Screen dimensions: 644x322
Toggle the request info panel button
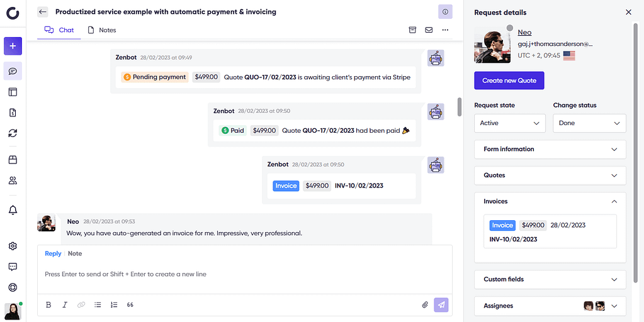[445, 12]
